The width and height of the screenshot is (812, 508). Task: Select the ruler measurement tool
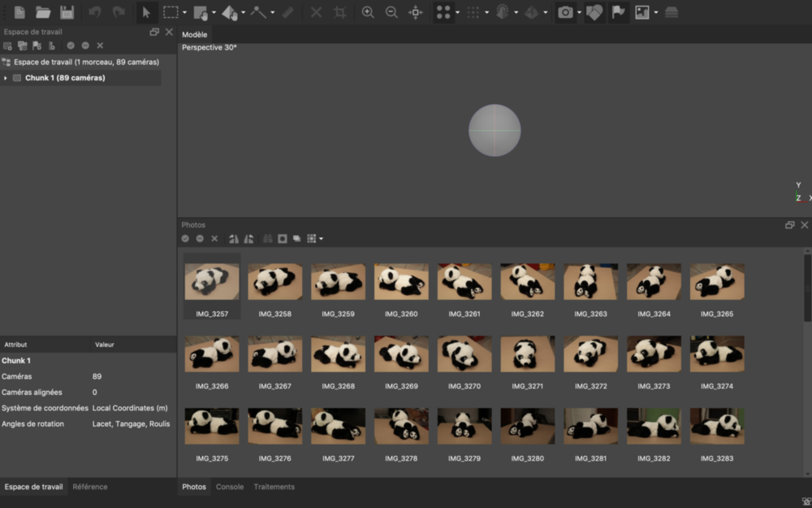pyautogui.click(x=288, y=12)
